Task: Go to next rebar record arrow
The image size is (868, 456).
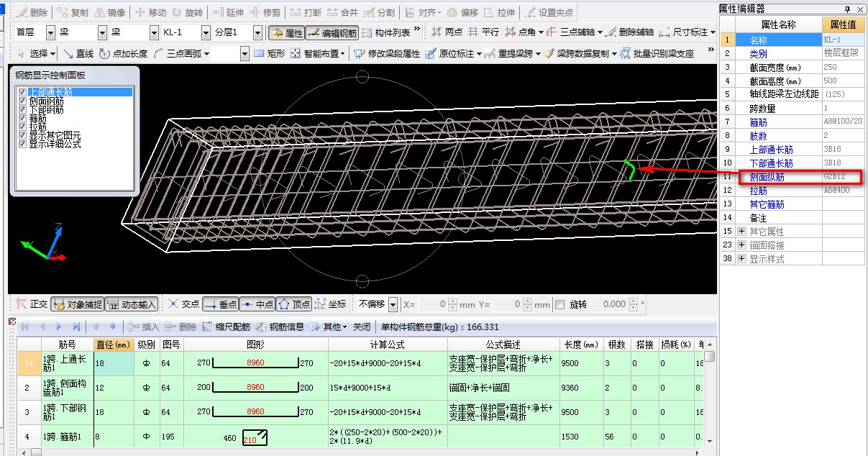Action: pos(59,327)
